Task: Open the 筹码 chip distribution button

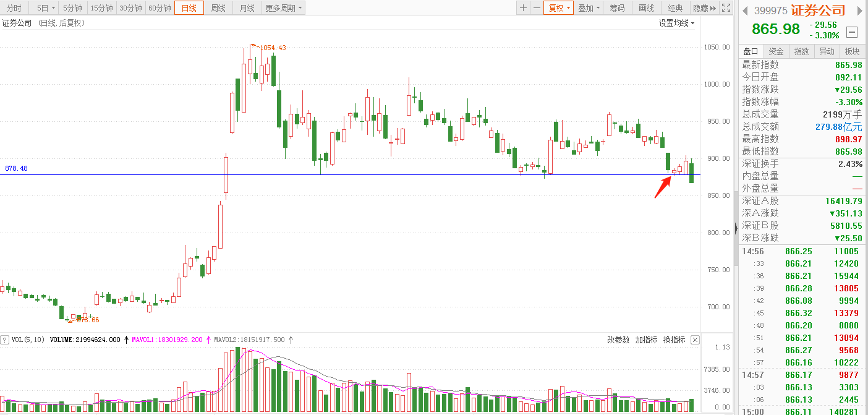Action: pos(617,8)
